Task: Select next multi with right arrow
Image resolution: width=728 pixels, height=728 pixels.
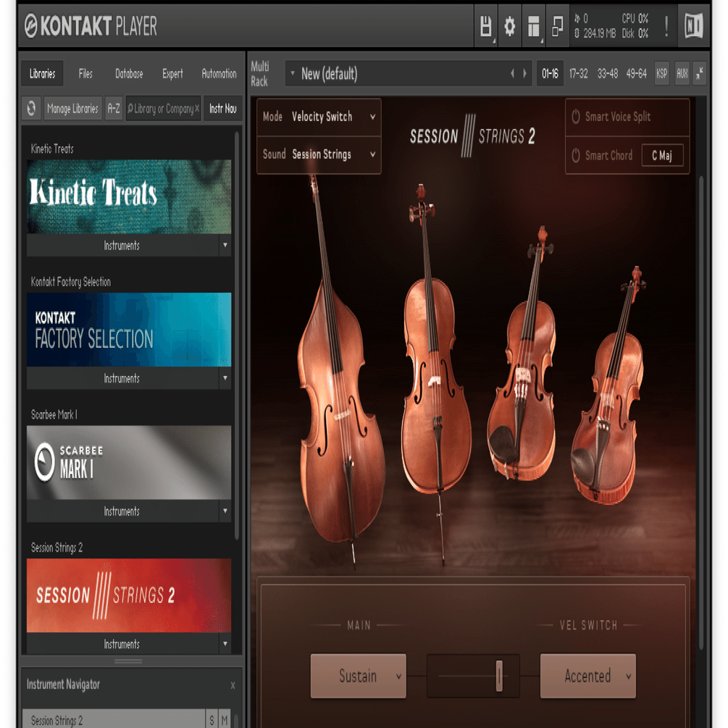Action: (524, 73)
